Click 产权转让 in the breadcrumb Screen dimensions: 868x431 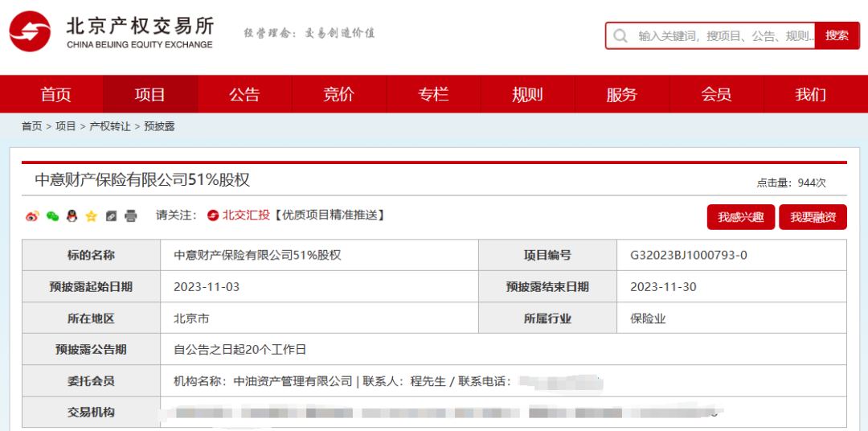point(109,127)
